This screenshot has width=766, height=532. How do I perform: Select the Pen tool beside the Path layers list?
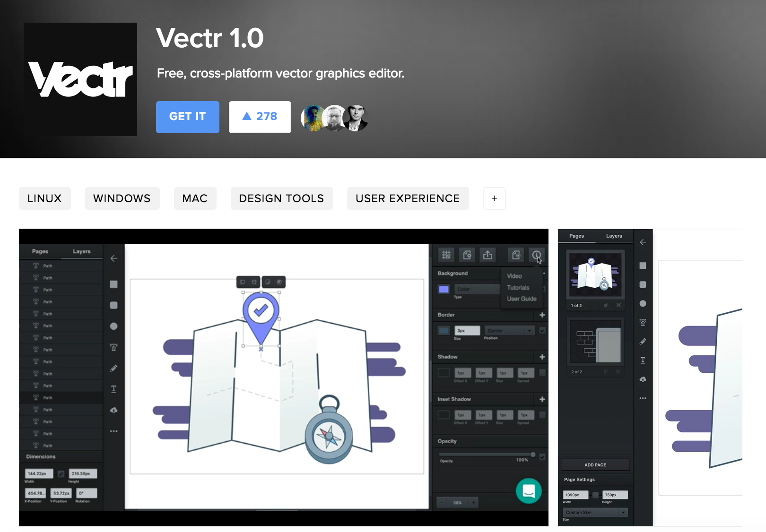113,347
